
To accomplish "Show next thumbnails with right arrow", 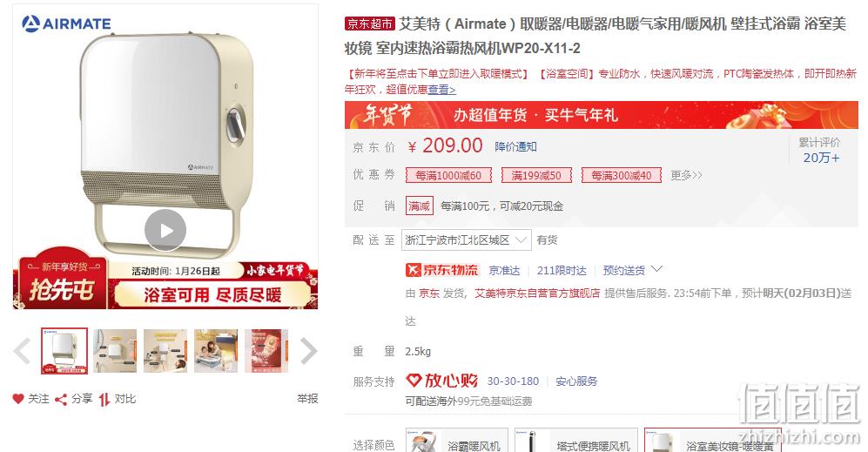I will pos(308,351).
